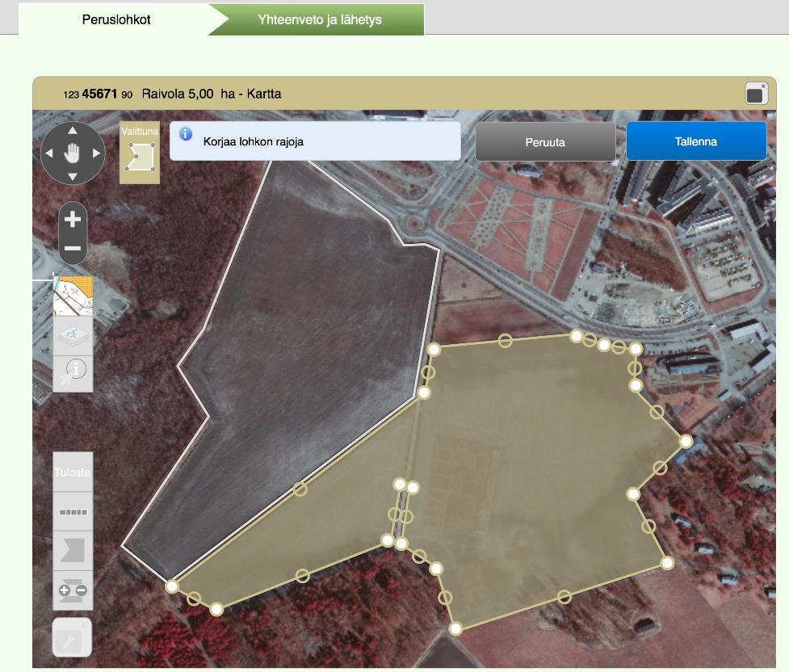Open the add or remove area tool

(73, 590)
